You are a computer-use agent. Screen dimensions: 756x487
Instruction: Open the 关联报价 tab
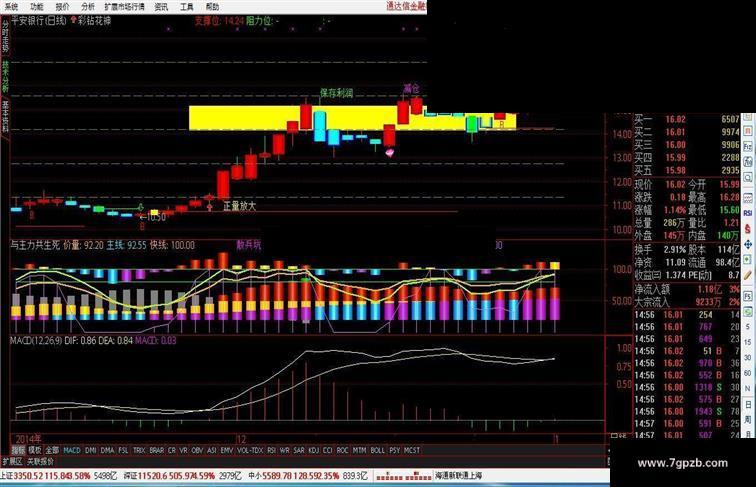point(40,461)
